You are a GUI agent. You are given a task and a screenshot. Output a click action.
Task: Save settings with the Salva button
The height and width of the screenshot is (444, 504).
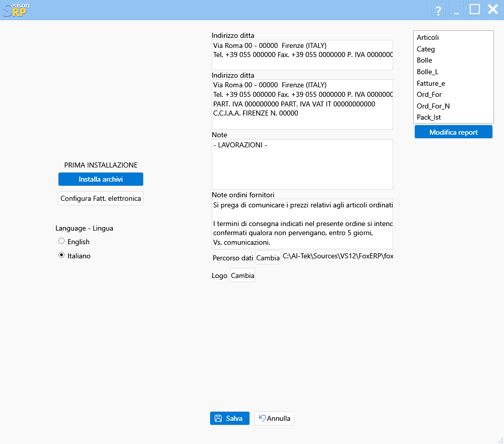[229, 418]
